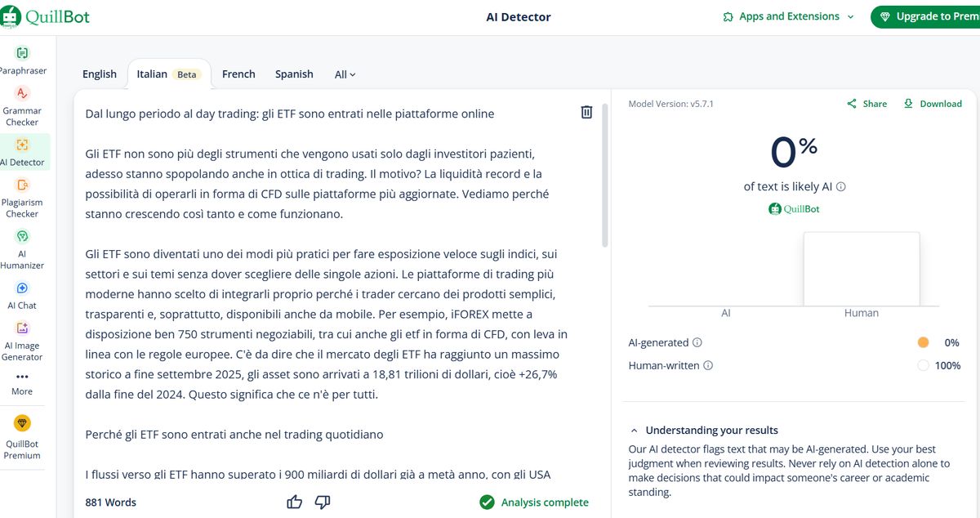This screenshot has width=980, height=518.
Task: Click the Download results link
Action: pyautogui.click(x=933, y=104)
